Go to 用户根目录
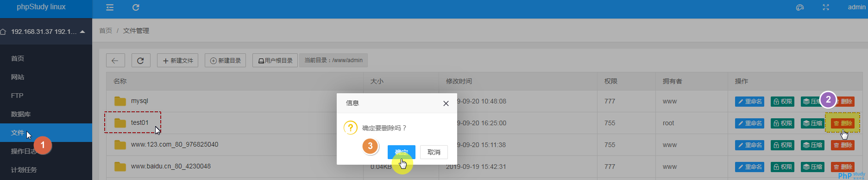Viewport: 868px width, 180px height. coord(275,60)
